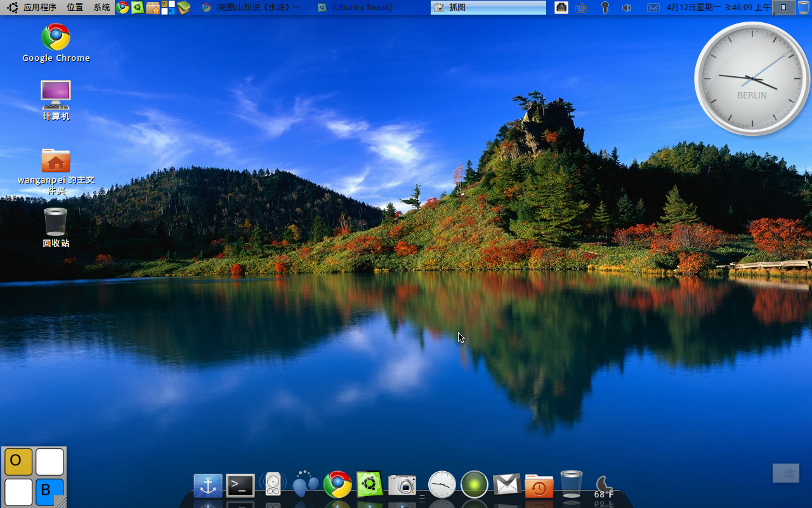
Task: Open the 位置 (Places) menu
Action: click(x=75, y=8)
